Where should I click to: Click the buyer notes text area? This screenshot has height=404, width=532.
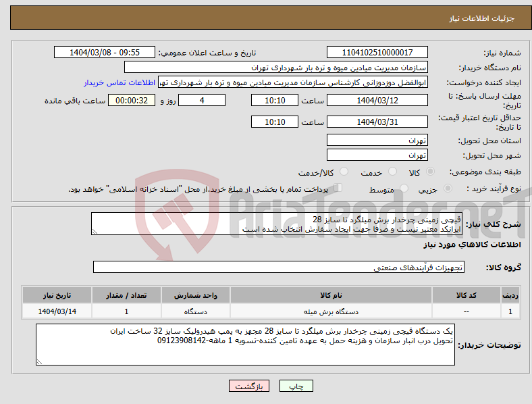245,345
